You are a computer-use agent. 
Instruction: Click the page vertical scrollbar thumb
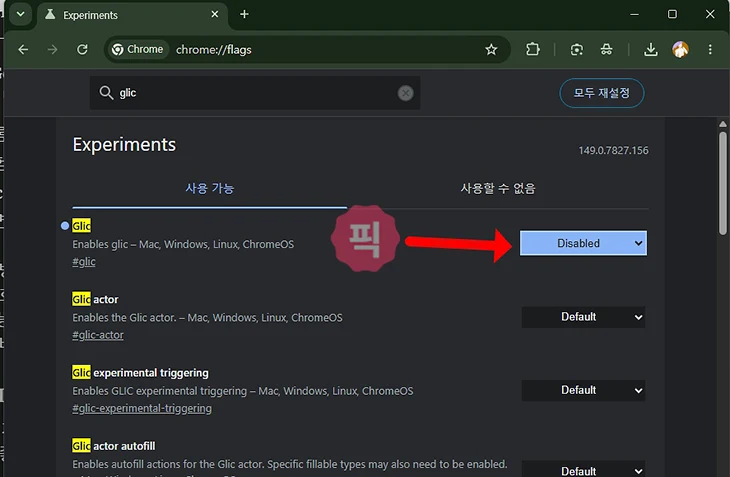(x=723, y=183)
